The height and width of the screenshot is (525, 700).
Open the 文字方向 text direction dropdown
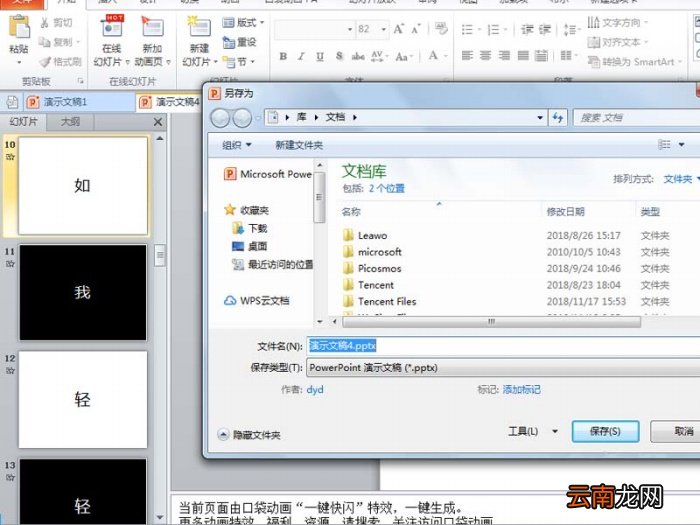point(618,22)
